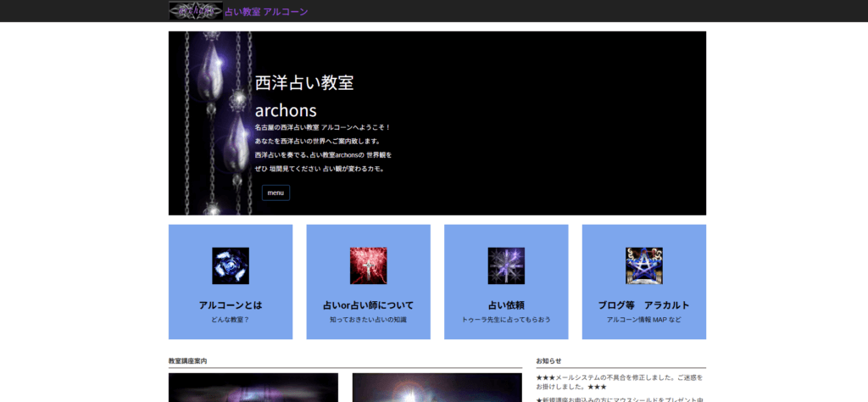
Task: Select the アルコーン情報 MAP など subtitle
Action: [643, 320]
